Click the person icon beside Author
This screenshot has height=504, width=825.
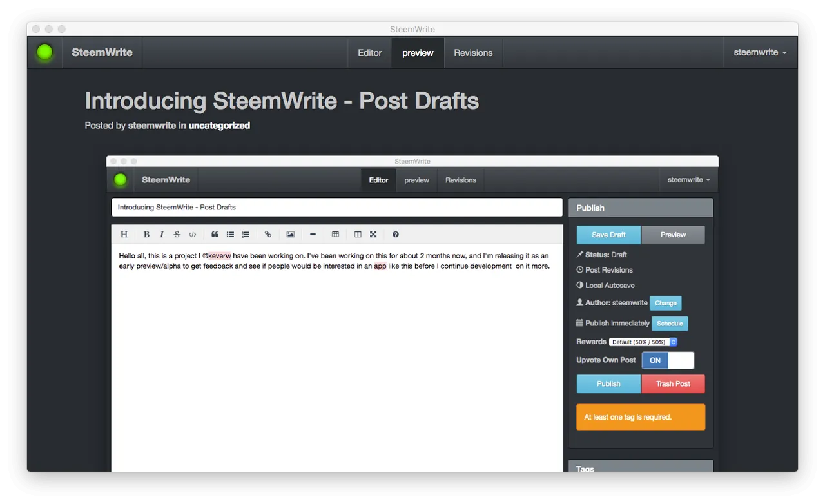[x=580, y=302]
